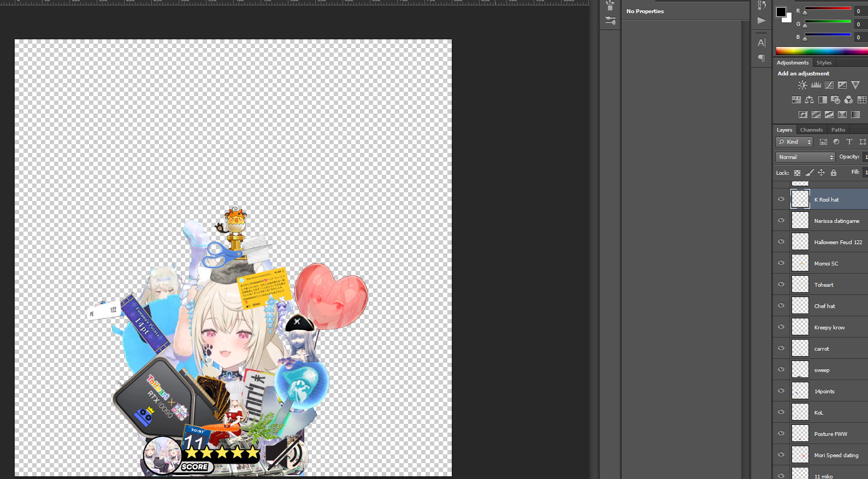Add a Photo Filter adjustment
The width and height of the screenshot is (868, 479).
pyautogui.click(x=836, y=100)
